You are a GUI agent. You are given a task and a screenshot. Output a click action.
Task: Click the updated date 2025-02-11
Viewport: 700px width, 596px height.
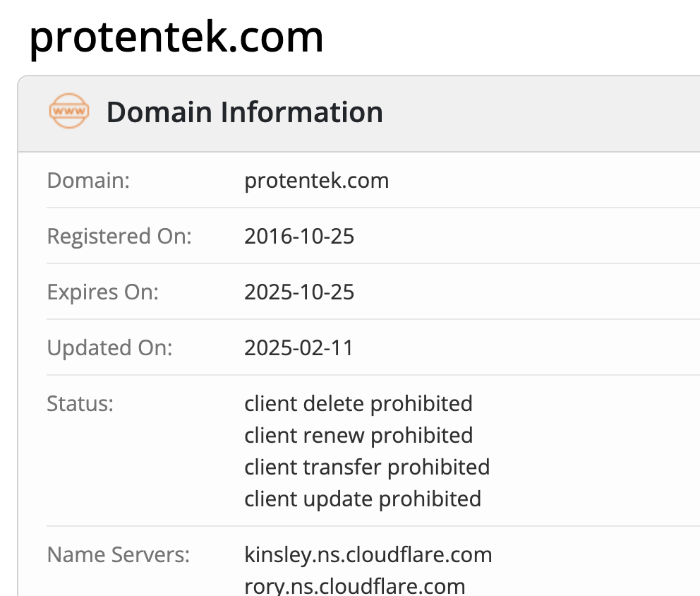pos(298,347)
